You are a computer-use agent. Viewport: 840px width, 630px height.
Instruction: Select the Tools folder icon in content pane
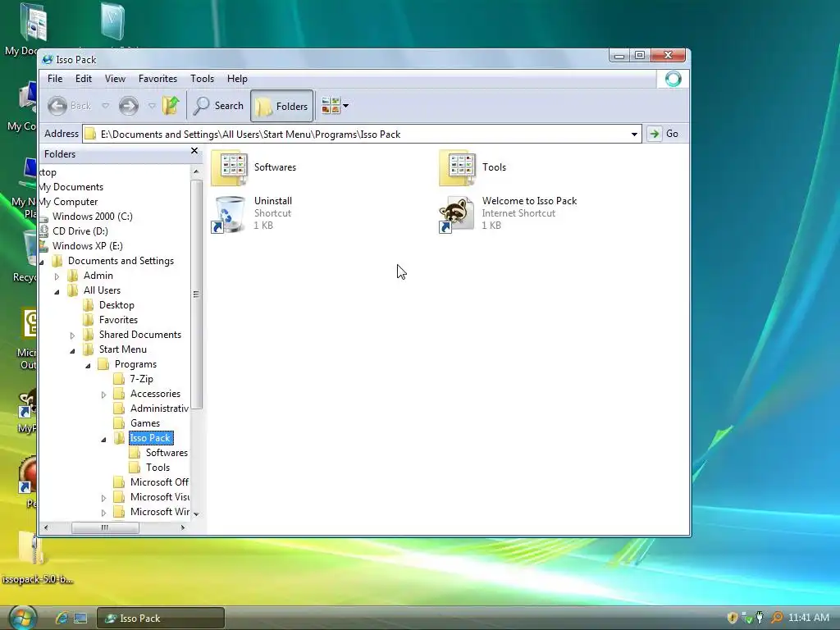coord(458,167)
